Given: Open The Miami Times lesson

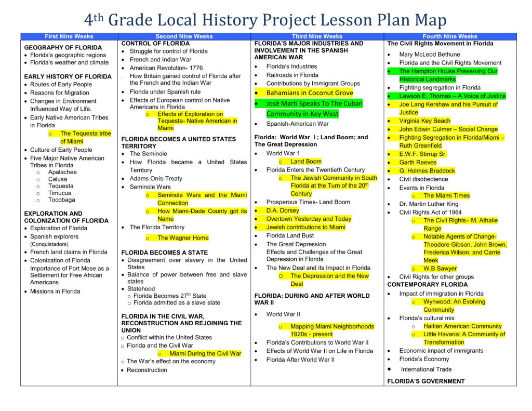Looking at the screenshot, I should (446, 196).
